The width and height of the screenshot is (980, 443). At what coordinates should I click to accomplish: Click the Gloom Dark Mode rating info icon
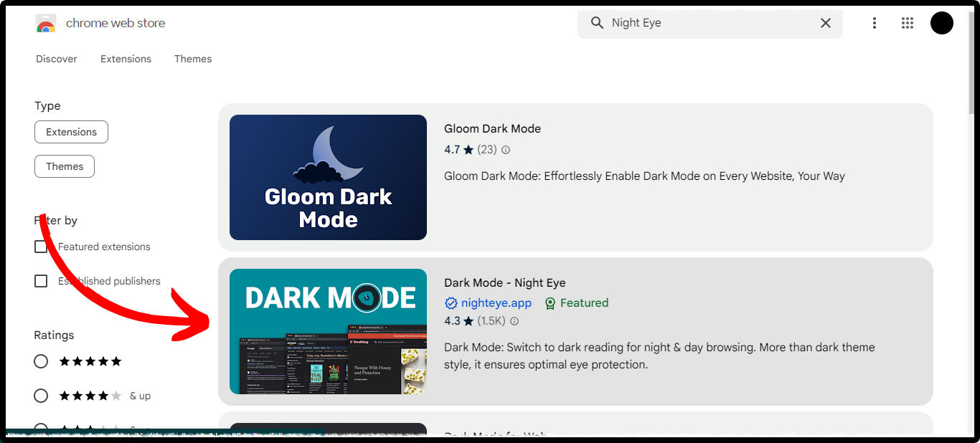point(506,150)
